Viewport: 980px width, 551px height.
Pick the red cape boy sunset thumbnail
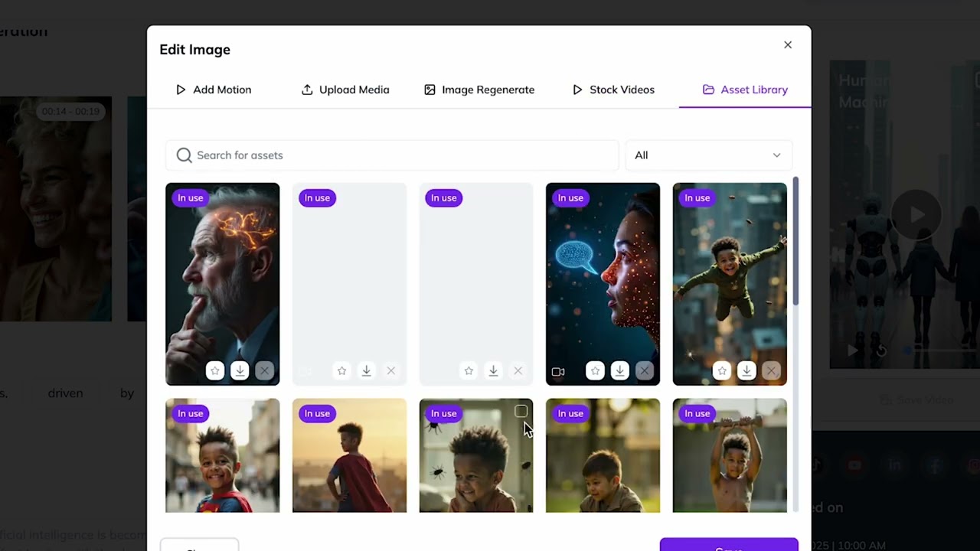[x=349, y=455]
